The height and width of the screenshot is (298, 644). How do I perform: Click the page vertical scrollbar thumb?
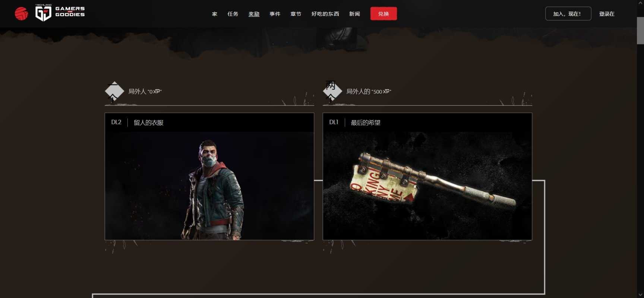pos(640,31)
